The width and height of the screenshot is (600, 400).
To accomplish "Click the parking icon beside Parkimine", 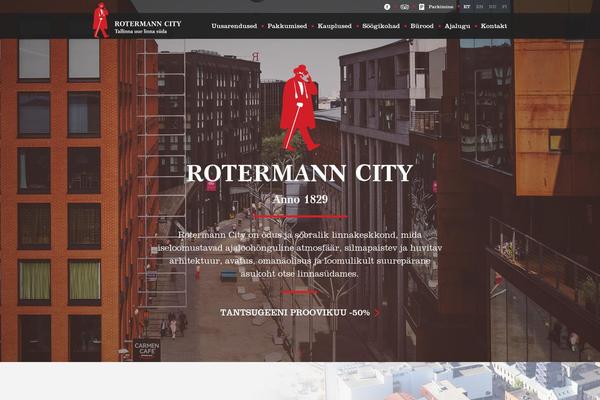I will tap(422, 7).
